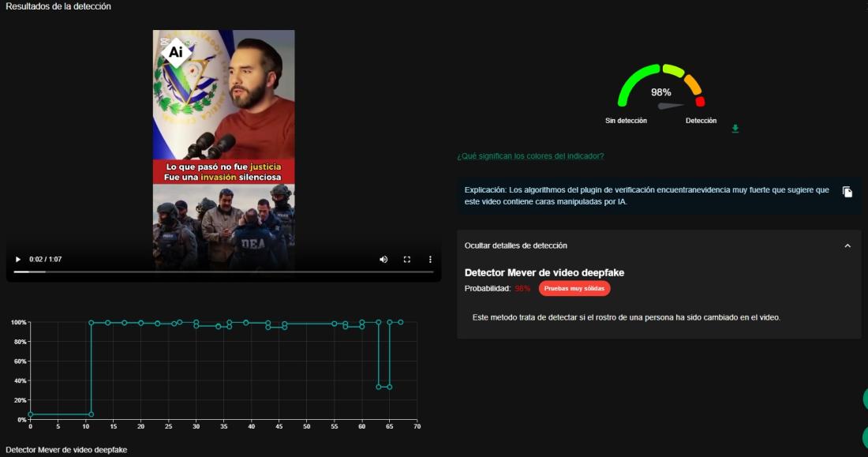Screen dimensions: 868x457
Task: Mute the video using the speaker icon
Action: click(x=383, y=259)
